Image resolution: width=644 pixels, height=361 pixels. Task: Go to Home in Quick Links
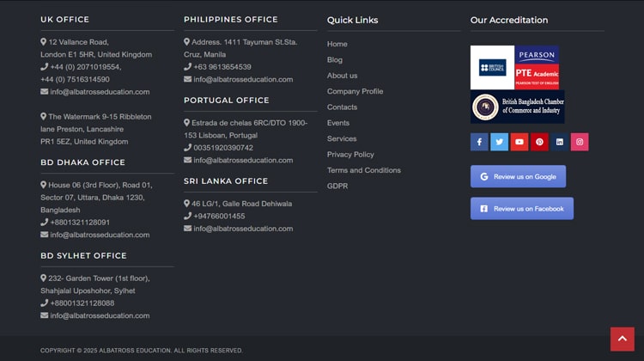click(337, 44)
